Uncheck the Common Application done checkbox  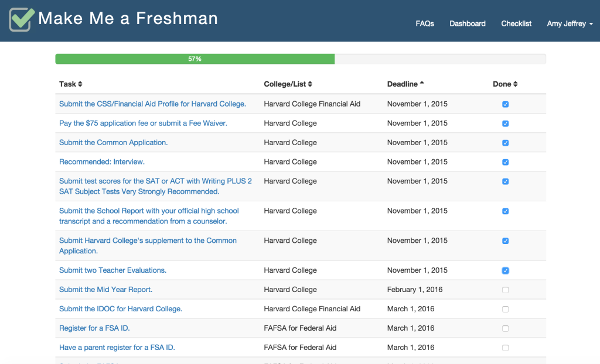505,142
